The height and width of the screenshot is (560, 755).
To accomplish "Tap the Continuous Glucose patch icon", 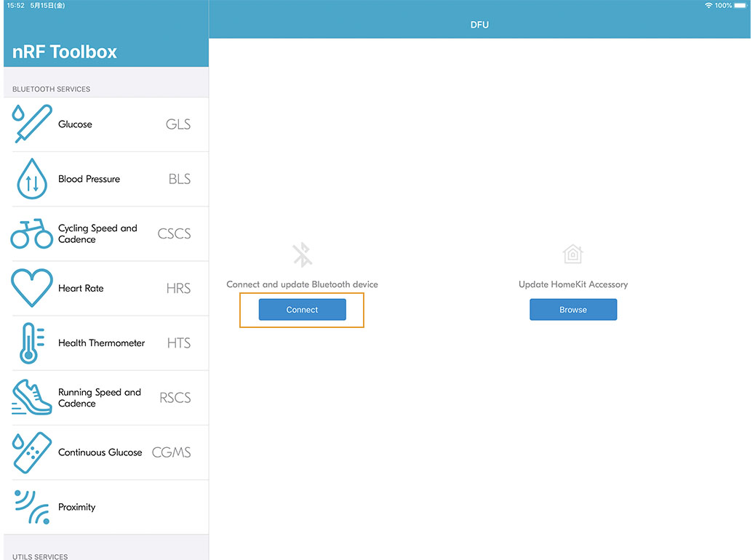I will (x=32, y=452).
